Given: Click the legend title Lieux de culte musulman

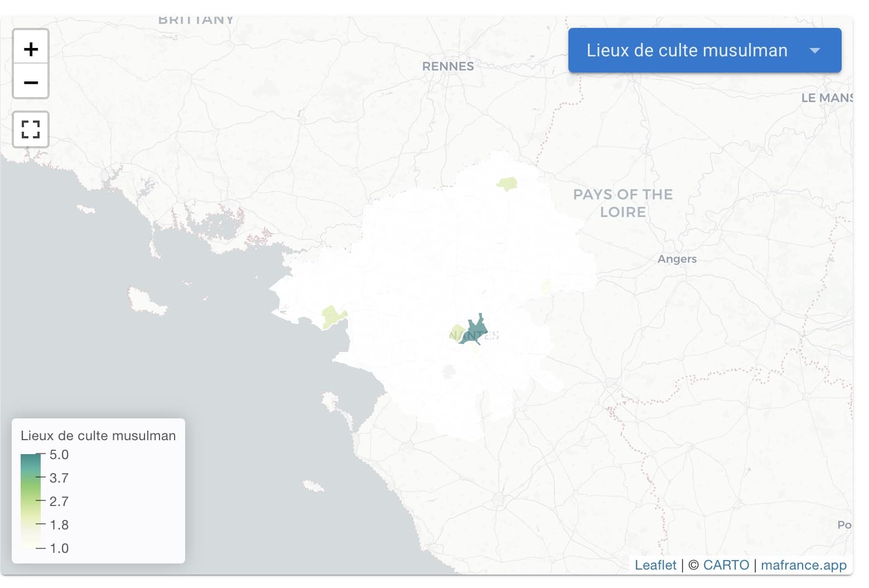Looking at the screenshot, I should [98, 436].
